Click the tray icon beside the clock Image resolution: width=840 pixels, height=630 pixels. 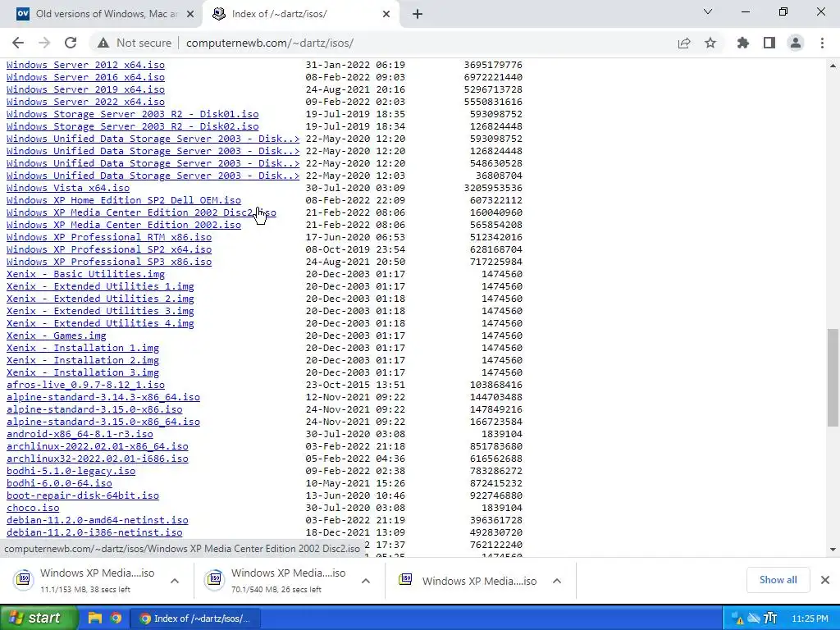[x=769, y=619]
